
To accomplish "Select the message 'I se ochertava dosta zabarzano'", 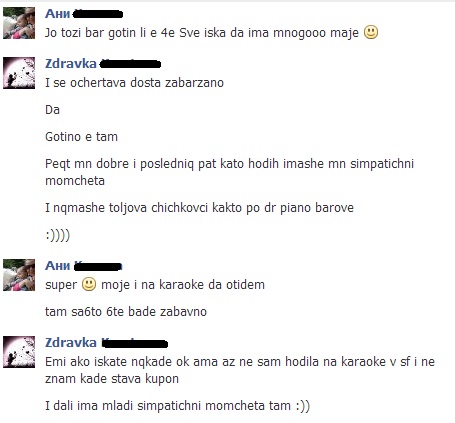I will click(x=134, y=83).
